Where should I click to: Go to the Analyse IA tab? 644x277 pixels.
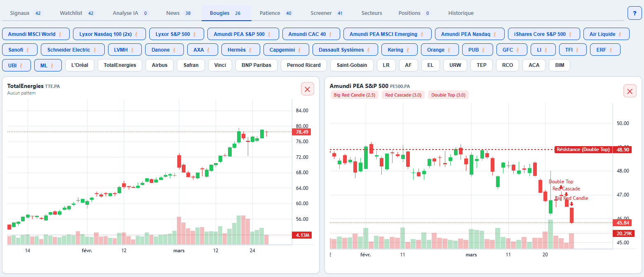click(130, 13)
